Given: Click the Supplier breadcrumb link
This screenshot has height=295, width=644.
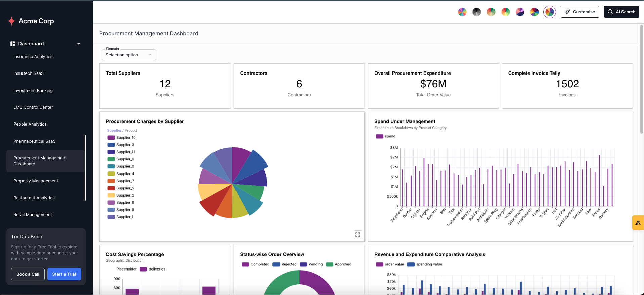Looking at the screenshot, I should (x=114, y=131).
